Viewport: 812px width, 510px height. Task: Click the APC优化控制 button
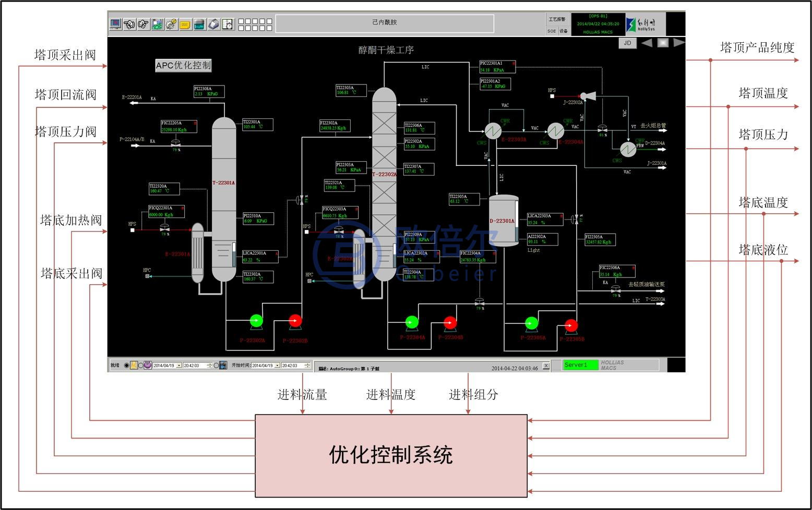183,65
